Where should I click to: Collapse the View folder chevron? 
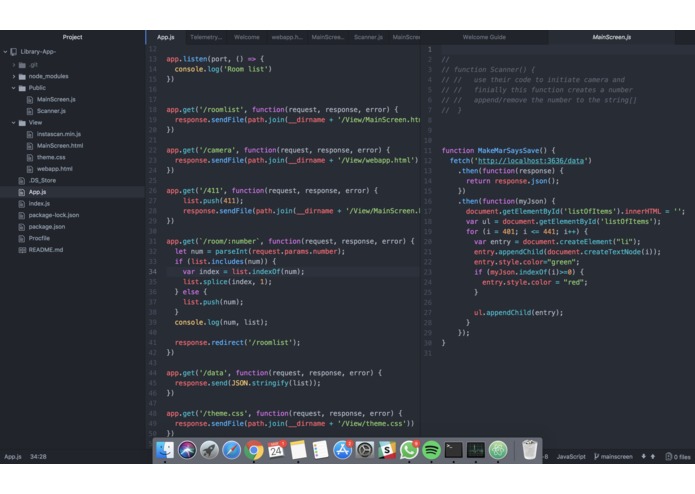point(14,123)
